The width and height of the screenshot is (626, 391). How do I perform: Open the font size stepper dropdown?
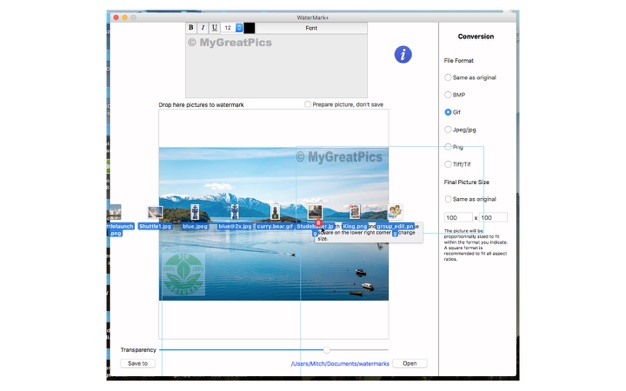tap(239, 28)
